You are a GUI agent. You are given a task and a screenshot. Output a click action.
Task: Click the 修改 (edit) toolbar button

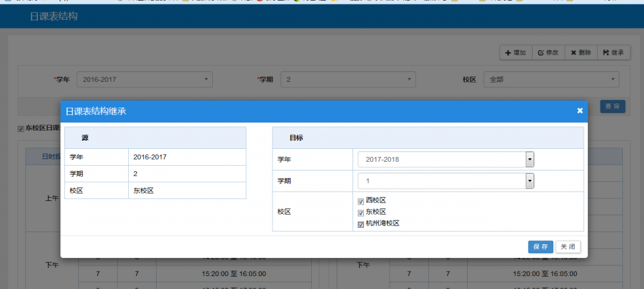click(x=547, y=53)
